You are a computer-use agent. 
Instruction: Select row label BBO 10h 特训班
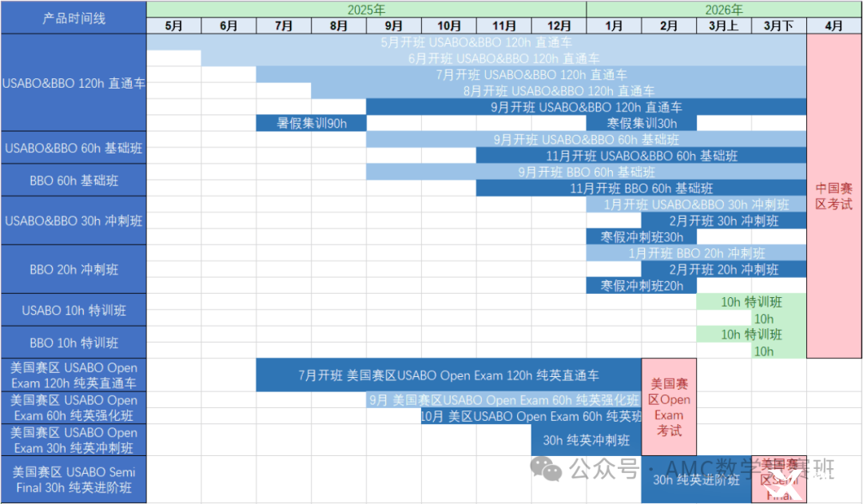tap(74, 342)
